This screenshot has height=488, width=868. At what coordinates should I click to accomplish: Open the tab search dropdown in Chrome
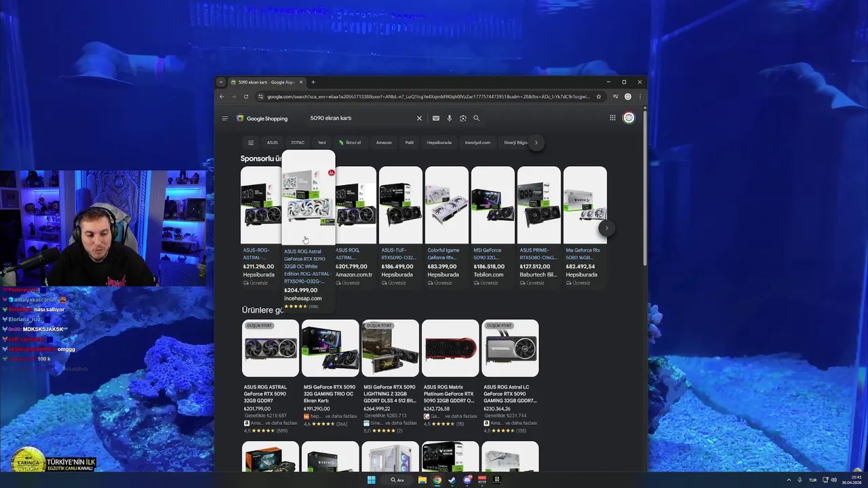220,82
